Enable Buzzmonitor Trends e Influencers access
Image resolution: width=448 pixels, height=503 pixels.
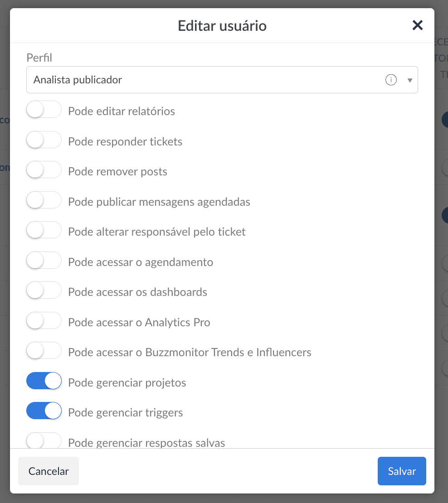[x=44, y=352]
